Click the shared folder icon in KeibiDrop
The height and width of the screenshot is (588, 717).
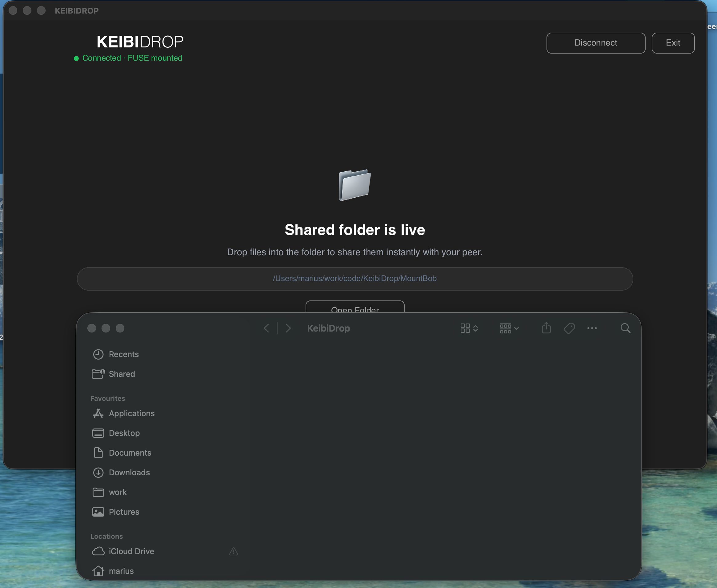354,185
